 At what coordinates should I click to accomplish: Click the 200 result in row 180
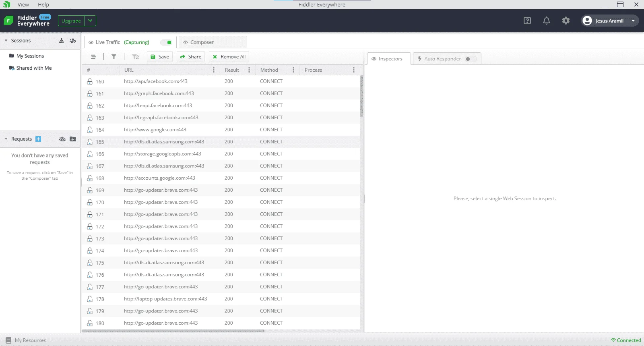(229, 323)
